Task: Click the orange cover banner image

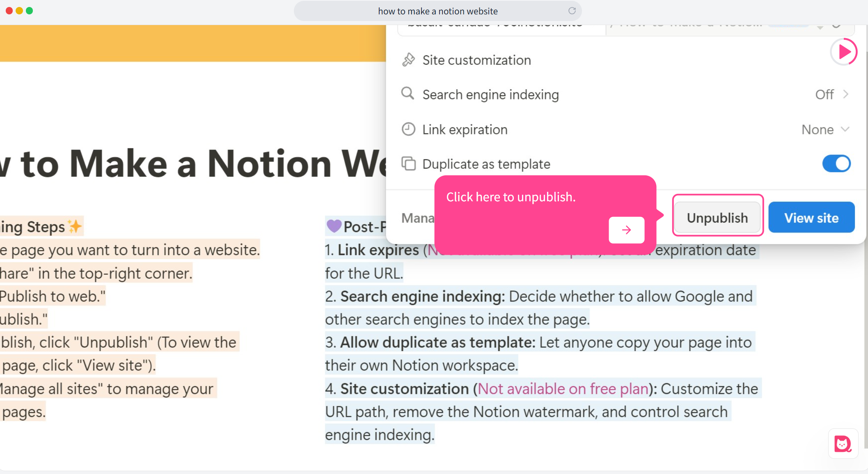Action: (193, 43)
